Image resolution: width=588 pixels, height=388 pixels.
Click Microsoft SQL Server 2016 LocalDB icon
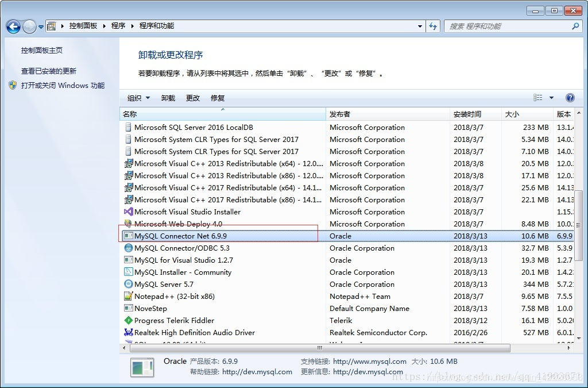click(128, 127)
